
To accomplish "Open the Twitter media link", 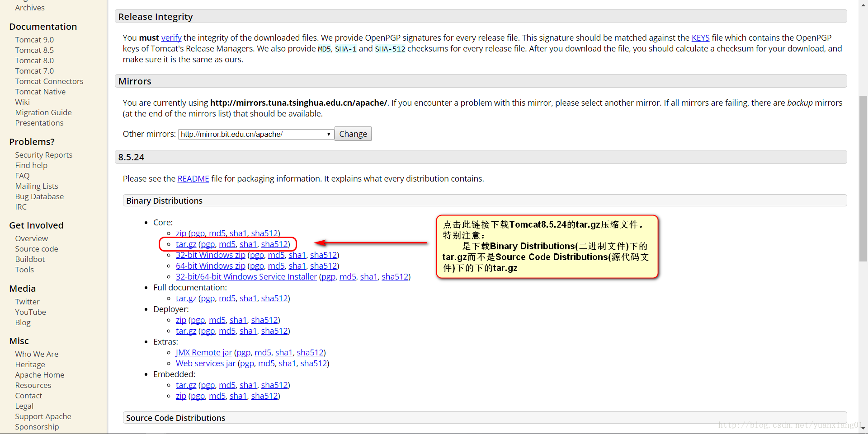I will tap(27, 302).
